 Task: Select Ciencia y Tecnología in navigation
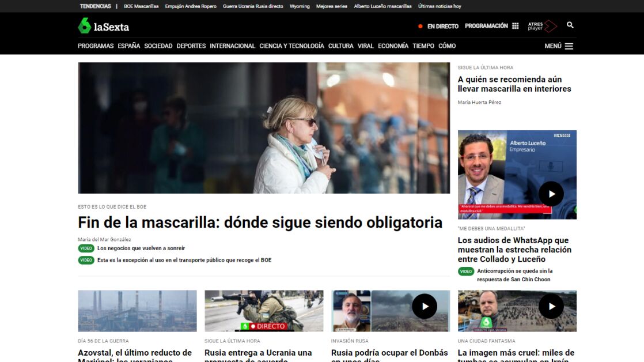coord(291,46)
